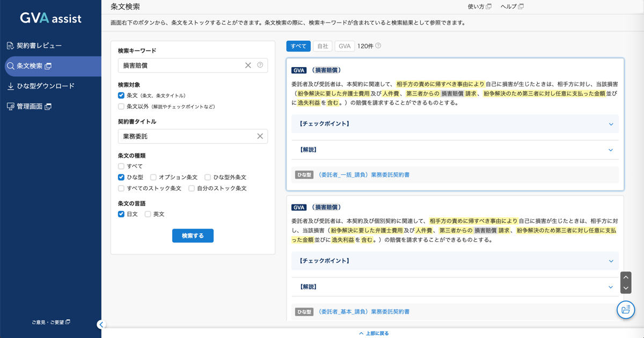Open (委託者_基本_請負)業務委託契約書 template link
Image resolution: width=644 pixels, height=338 pixels.
363,312
